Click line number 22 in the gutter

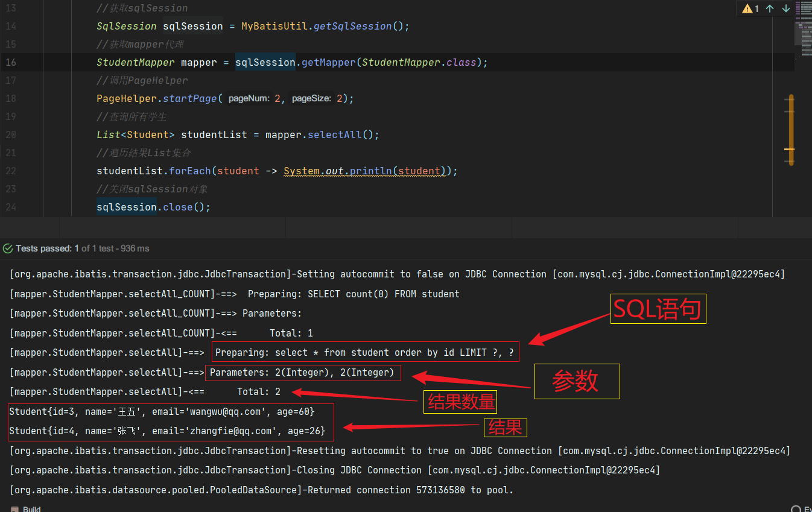click(11, 171)
